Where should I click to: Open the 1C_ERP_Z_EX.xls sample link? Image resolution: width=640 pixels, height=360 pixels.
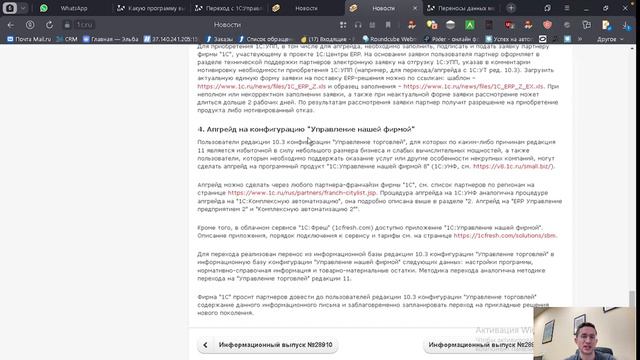[473, 86]
